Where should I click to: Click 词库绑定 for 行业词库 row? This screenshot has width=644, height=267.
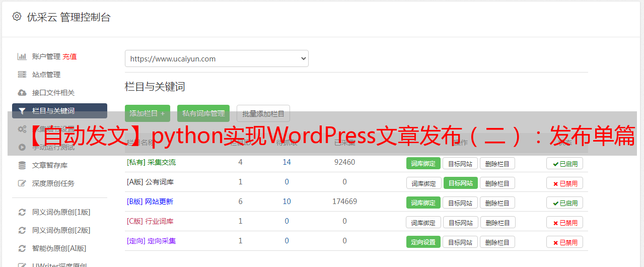pos(423,222)
